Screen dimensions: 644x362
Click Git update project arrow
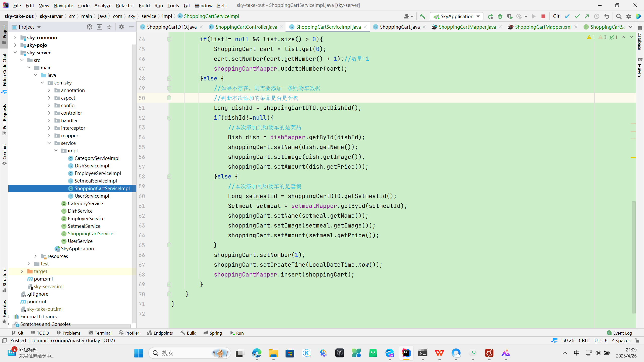click(567, 16)
